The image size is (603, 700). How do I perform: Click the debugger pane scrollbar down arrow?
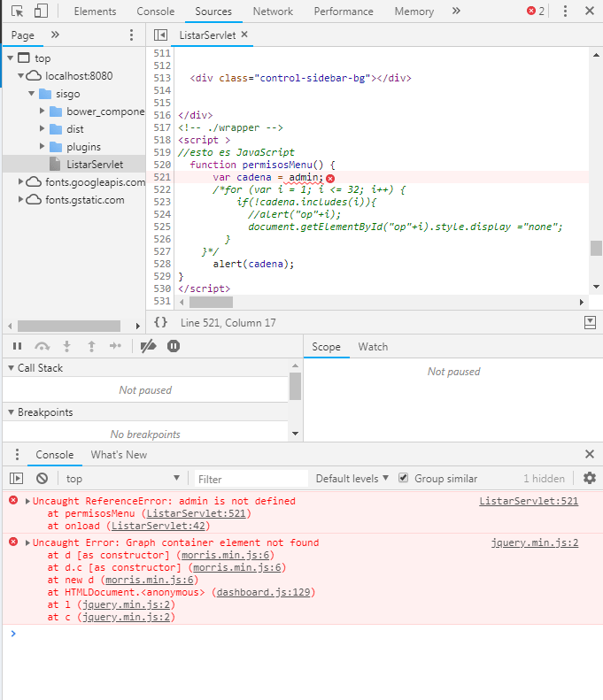point(295,434)
